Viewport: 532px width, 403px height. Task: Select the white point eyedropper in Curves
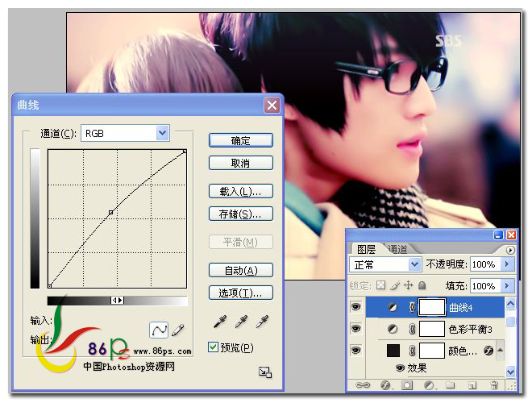[x=262, y=322]
